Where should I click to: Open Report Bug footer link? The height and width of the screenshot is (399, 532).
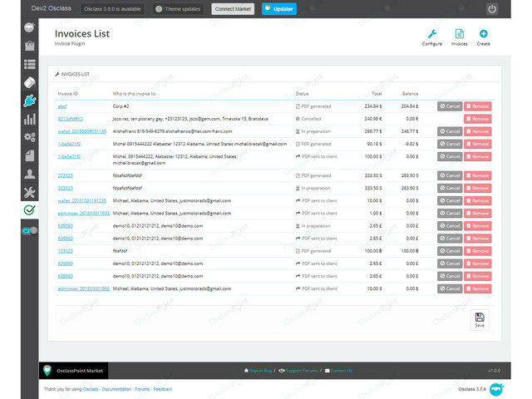click(260, 371)
